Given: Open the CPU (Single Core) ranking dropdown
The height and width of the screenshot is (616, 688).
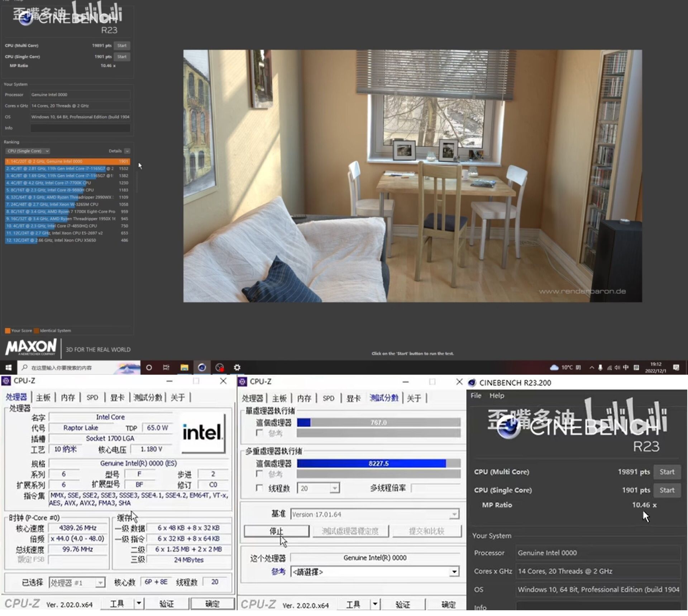Looking at the screenshot, I should 28,151.
